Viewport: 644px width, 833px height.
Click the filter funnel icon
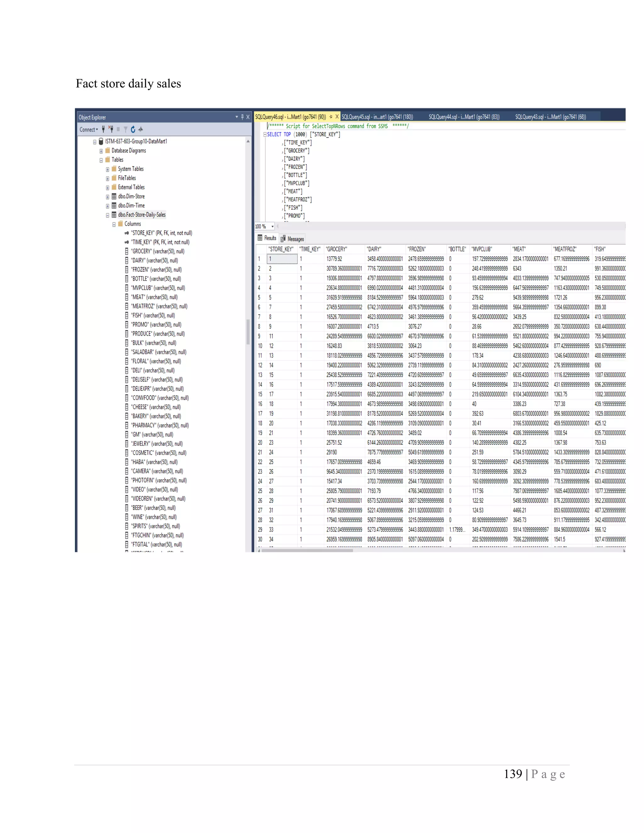(x=125, y=129)
